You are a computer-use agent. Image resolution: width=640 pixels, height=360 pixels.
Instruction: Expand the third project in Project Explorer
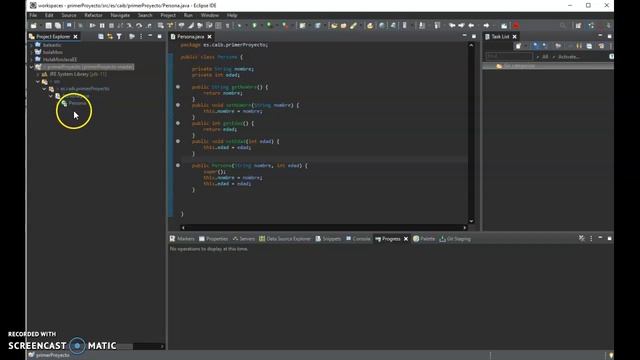pyautogui.click(x=32, y=60)
